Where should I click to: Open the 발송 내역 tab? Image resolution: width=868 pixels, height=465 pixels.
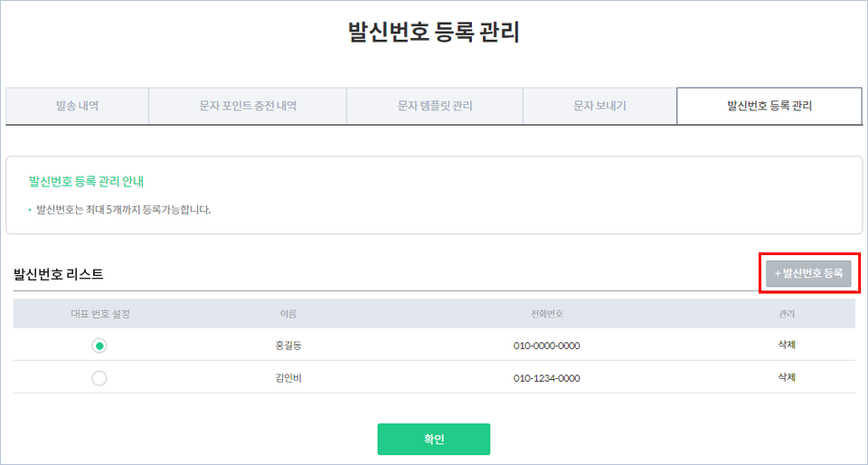click(77, 106)
